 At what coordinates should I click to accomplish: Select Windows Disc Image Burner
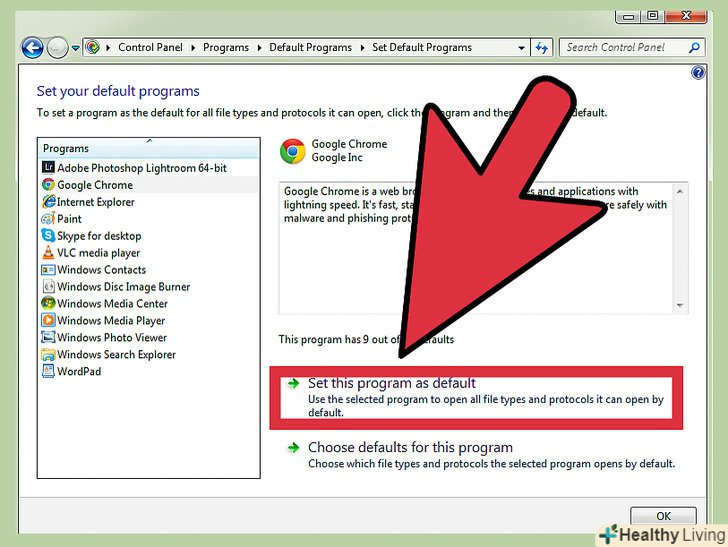pos(124,287)
